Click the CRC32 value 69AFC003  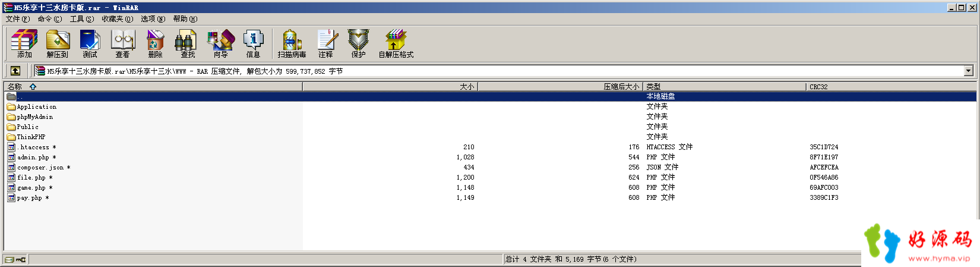824,188
